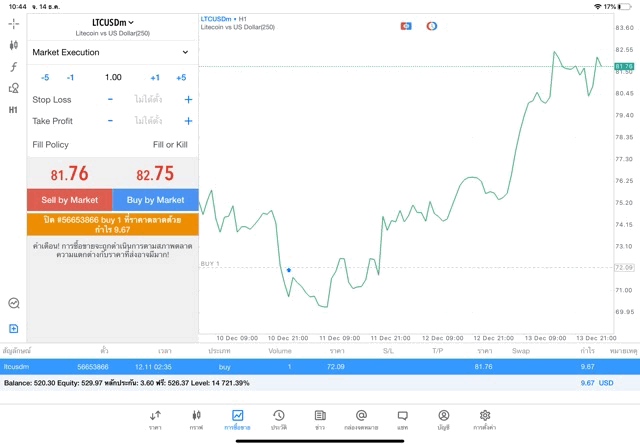Select the ltcusdm open position row
This screenshot has width=640, height=447.
[320, 367]
